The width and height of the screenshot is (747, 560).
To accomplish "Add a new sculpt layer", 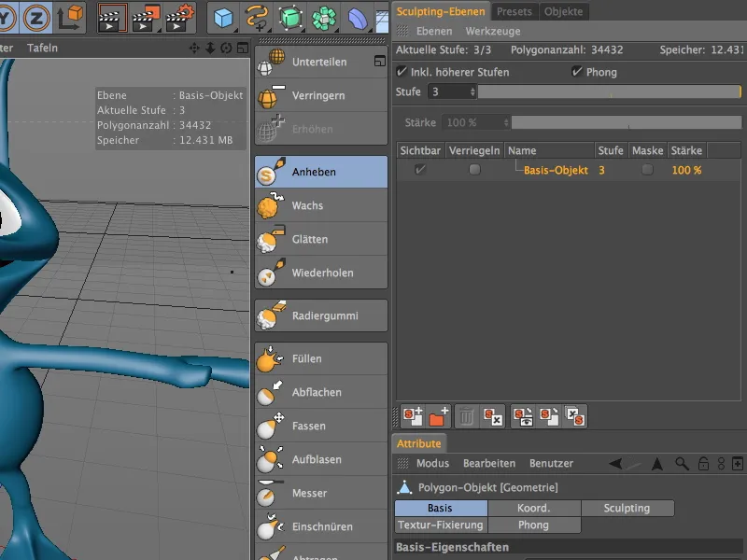I will [413, 416].
